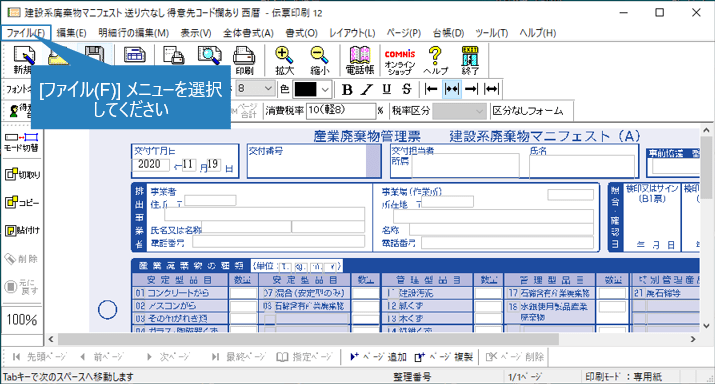
Task: Click the 削除 delete icon
Action: [21, 259]
